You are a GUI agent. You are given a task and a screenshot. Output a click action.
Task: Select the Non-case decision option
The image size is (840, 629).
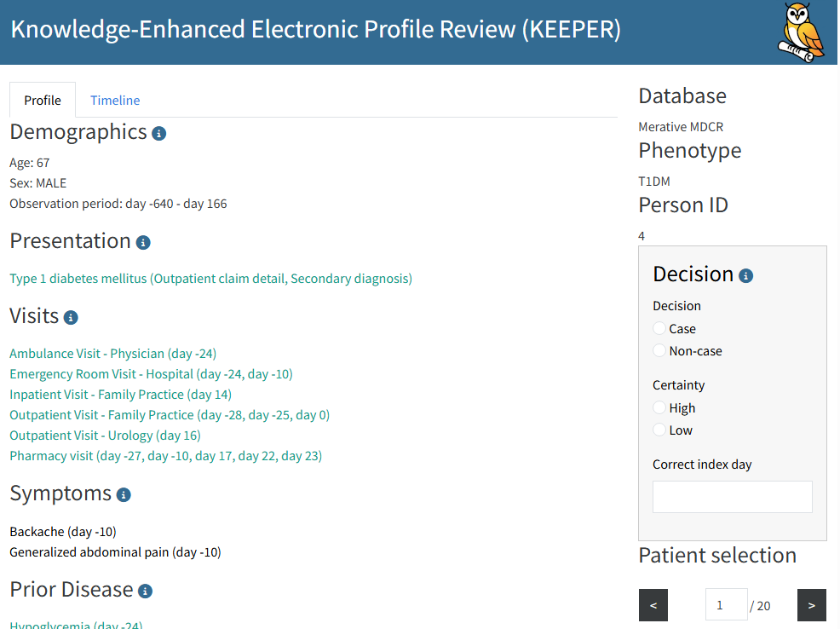[659, 351]
